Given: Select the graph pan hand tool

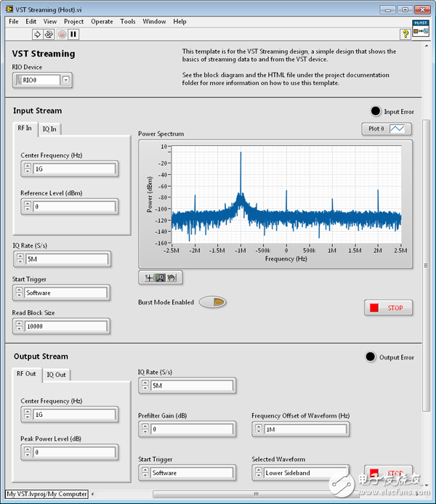Looking at the screenshot, I should [171, 277].
